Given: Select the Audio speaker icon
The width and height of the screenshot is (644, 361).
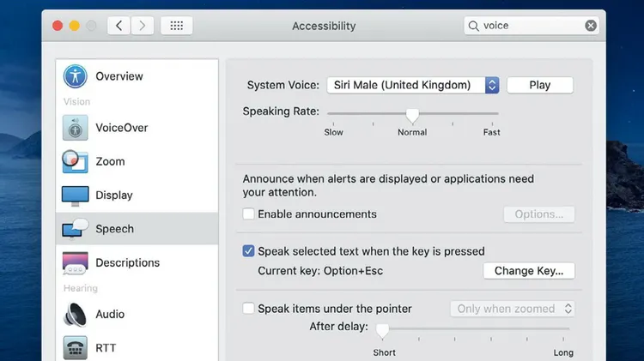Looking at the screenshot, I should 76,314.
